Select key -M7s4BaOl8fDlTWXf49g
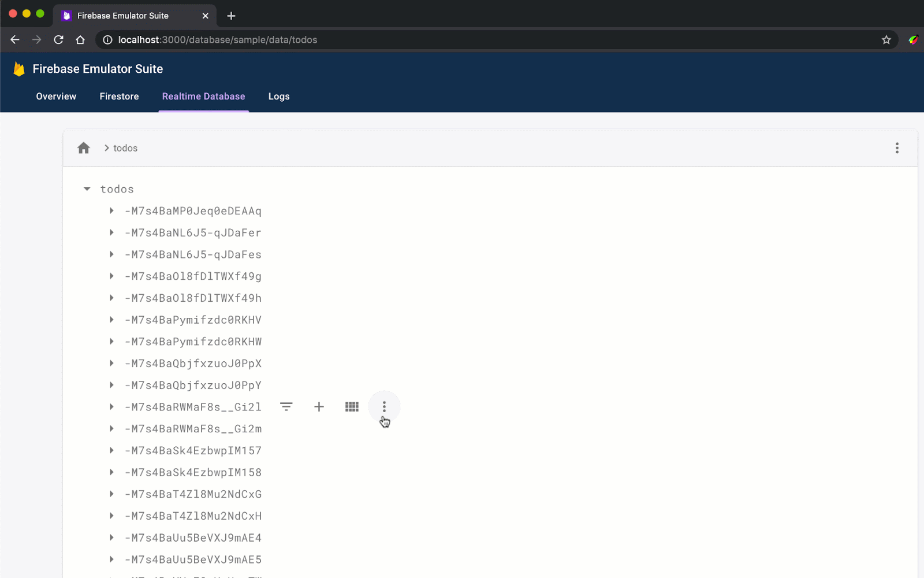924x578 pixels. pyautogui.click(x=193, y=276)
